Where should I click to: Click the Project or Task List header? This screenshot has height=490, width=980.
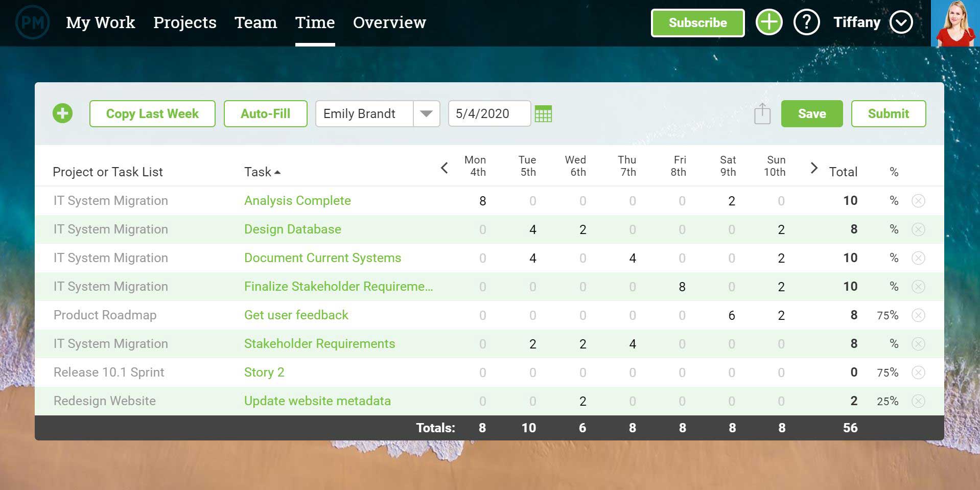108,172
